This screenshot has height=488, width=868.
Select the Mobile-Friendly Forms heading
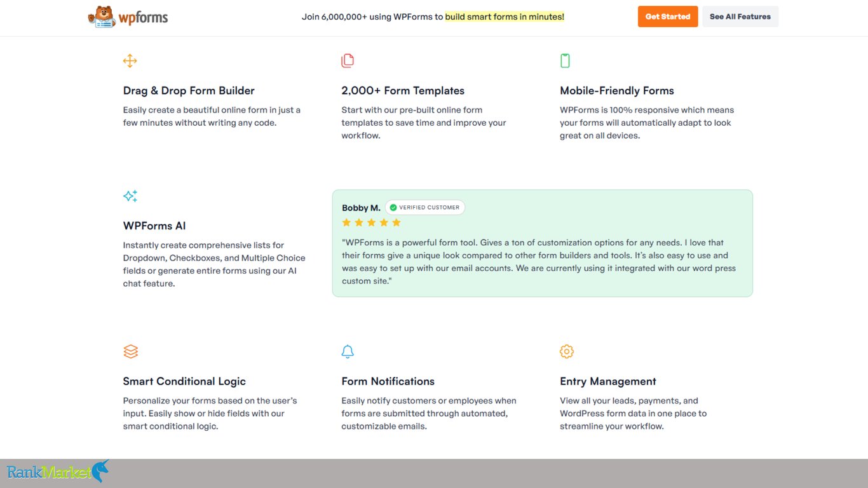(x=617, y=91)
